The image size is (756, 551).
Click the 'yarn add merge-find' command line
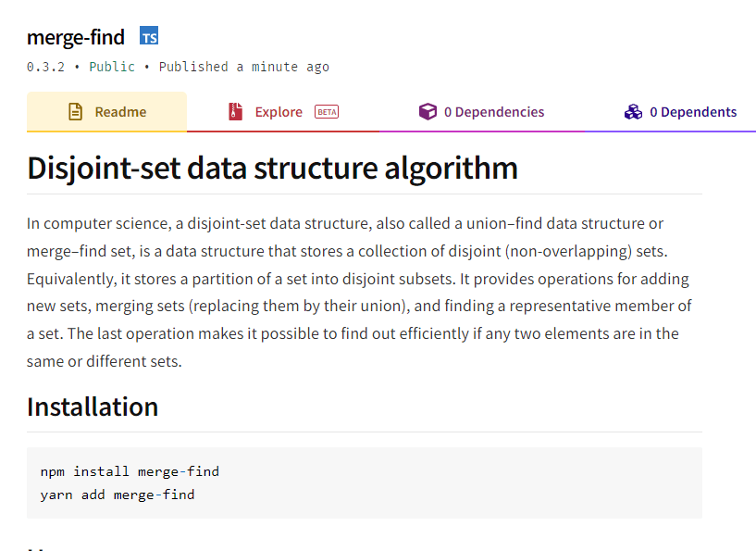pyautogui.click(x=118, y=495)
